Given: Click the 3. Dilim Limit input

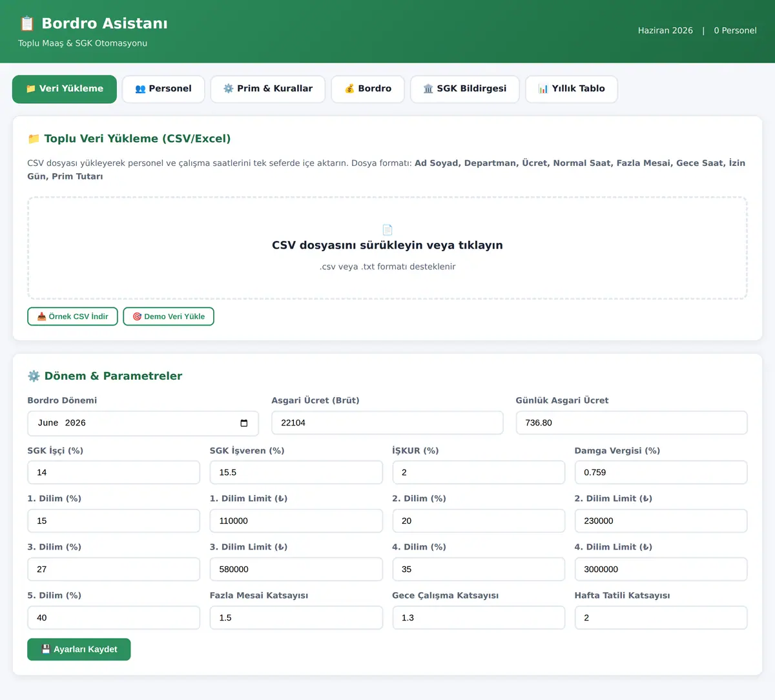Looking at the screenshot, I should [x=296, y=570].
